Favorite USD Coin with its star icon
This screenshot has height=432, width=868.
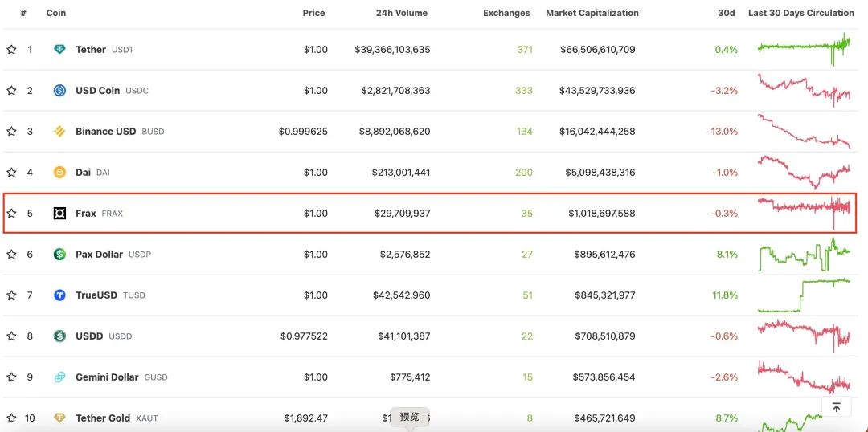[x=11, y=91]
